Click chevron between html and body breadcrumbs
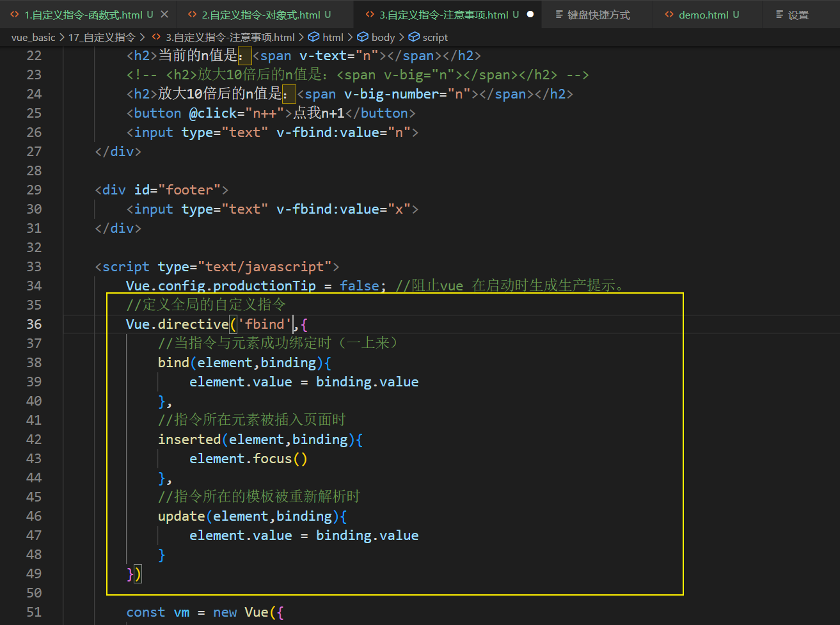The width and height of the screenshot is (840, 625). pyautogui.click(x=350, y=37)
